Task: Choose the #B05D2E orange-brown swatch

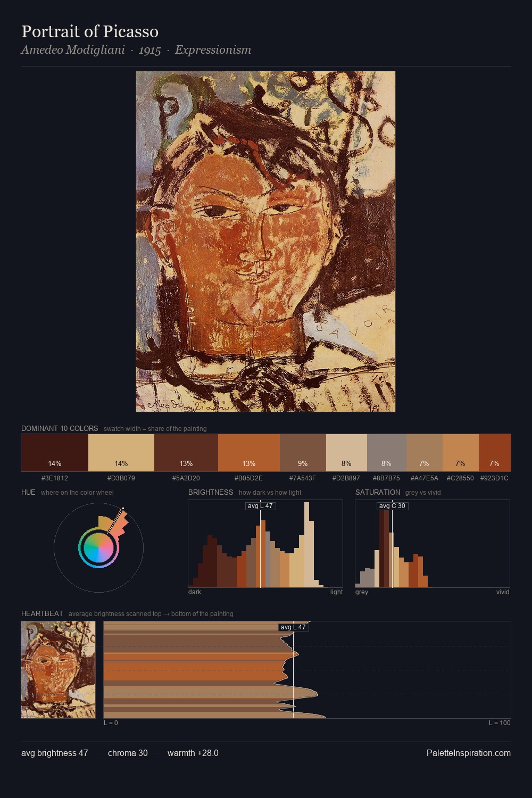Action: pyautogui.click(x=249, y=453)
